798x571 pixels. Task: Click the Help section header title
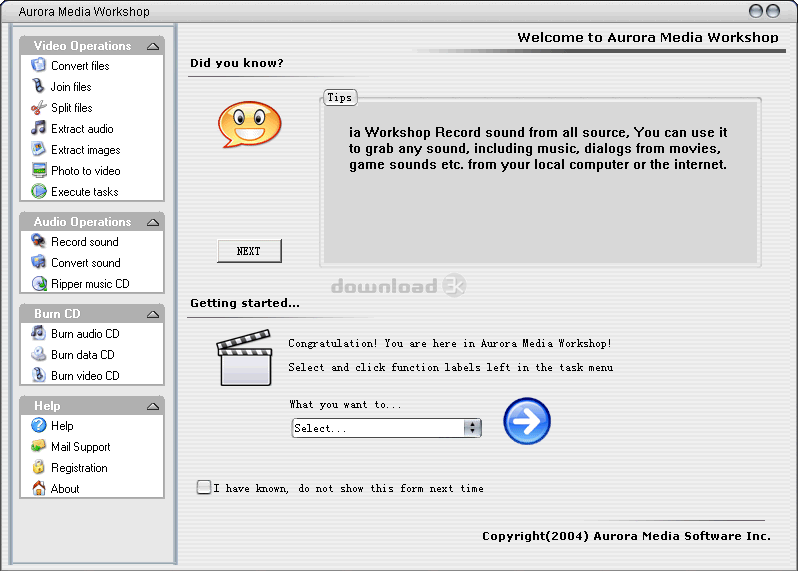tap(47, 406)
